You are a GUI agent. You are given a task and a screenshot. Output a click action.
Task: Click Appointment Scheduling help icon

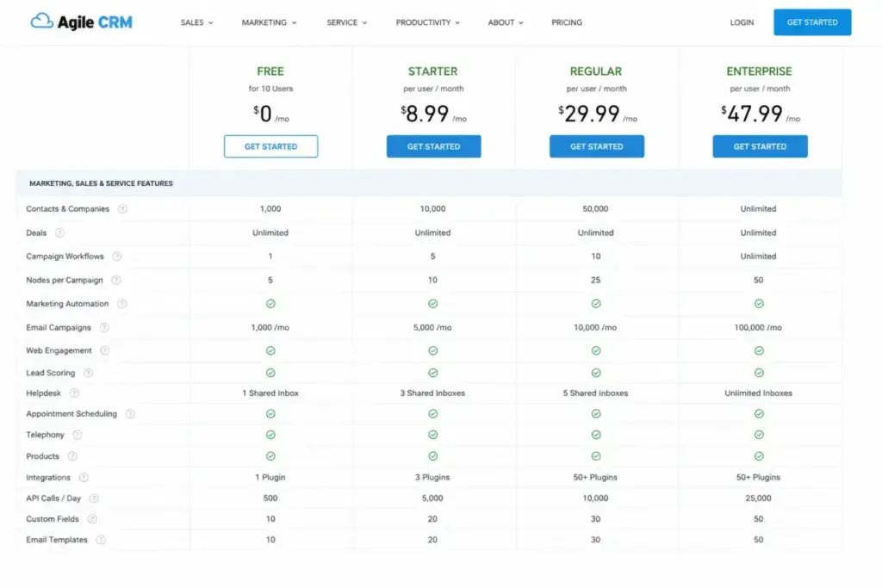[x=130, y=414]
